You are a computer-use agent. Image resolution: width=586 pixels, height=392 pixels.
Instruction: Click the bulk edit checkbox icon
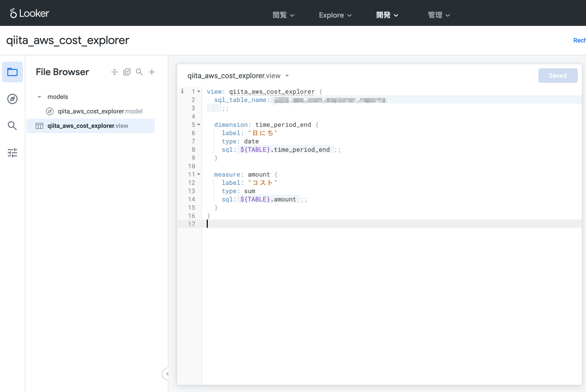point(127,72)
